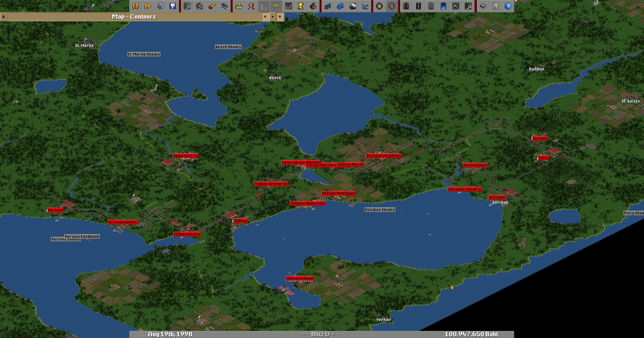Screen dimensions: 644x338
Task: Open the operating profit graphs
Action: [288, 6]
